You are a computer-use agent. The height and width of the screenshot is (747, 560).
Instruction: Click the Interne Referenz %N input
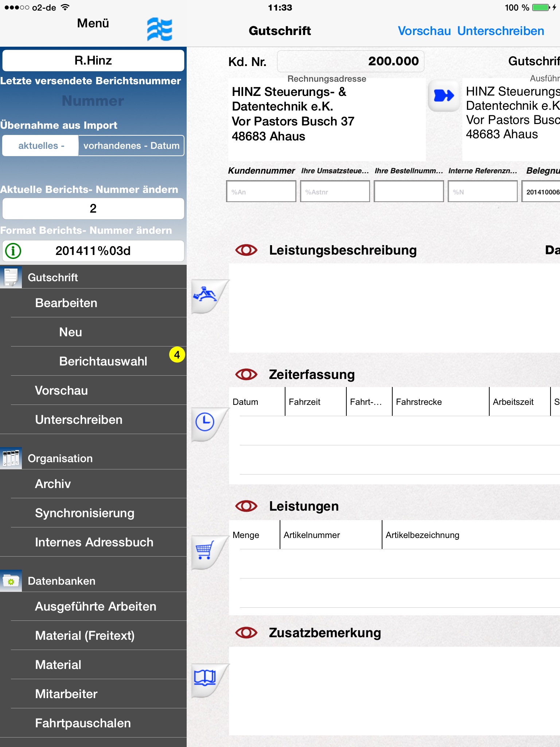point(482,191)
